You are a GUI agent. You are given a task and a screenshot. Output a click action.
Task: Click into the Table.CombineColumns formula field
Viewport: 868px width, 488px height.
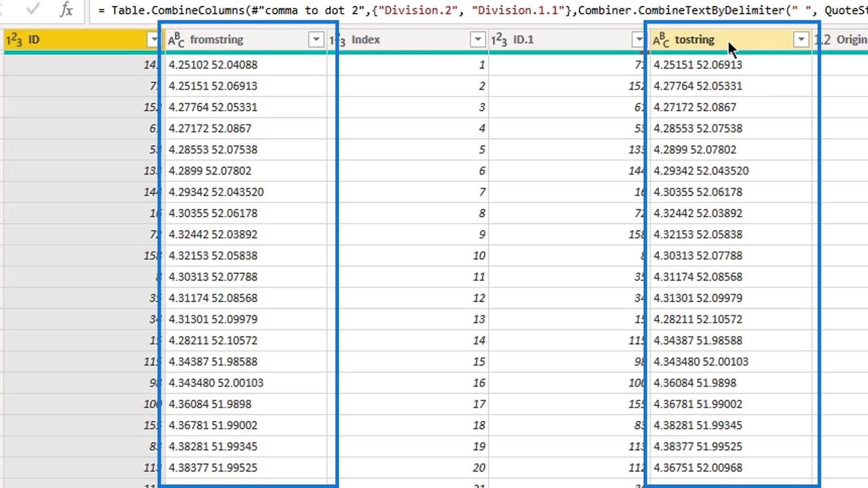click(x=479, y=10)
